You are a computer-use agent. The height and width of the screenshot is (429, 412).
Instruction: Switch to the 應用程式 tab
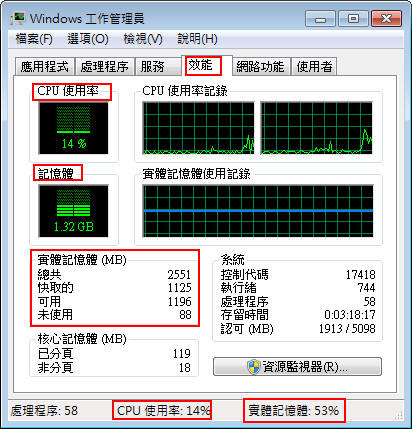point(45,66)
